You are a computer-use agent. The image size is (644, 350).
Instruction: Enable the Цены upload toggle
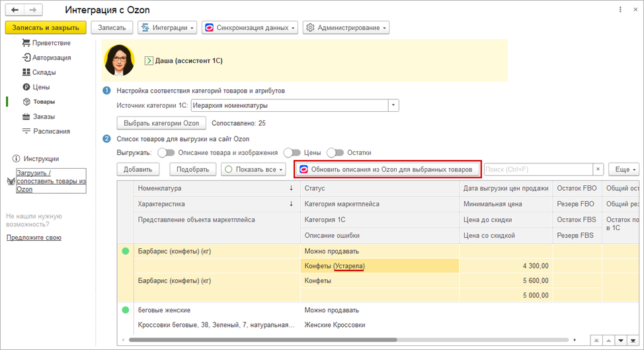292,152
